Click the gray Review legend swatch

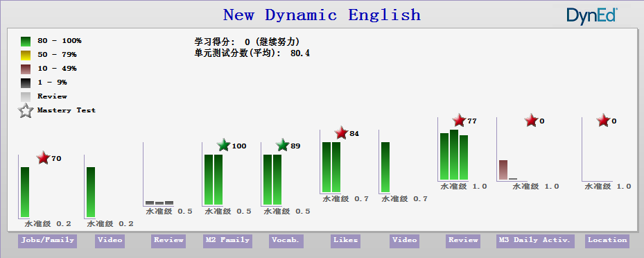click(x=26, y=97)
